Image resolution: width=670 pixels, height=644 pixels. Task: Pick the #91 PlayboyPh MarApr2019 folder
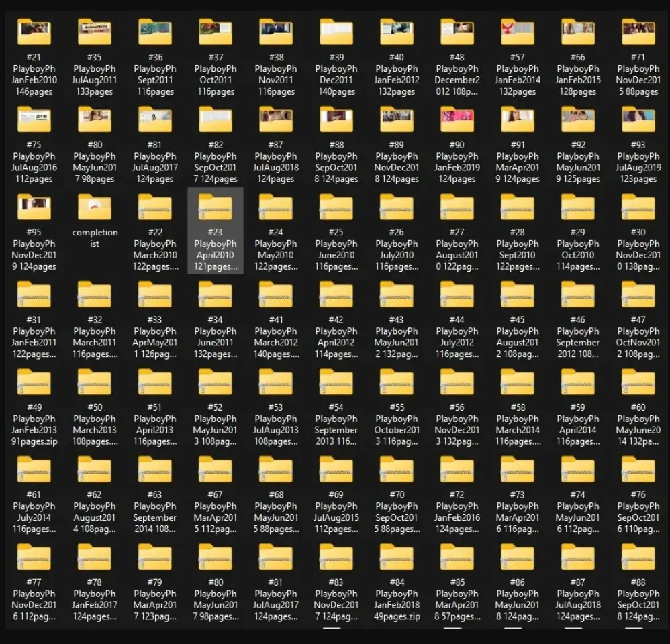(518, 119)
